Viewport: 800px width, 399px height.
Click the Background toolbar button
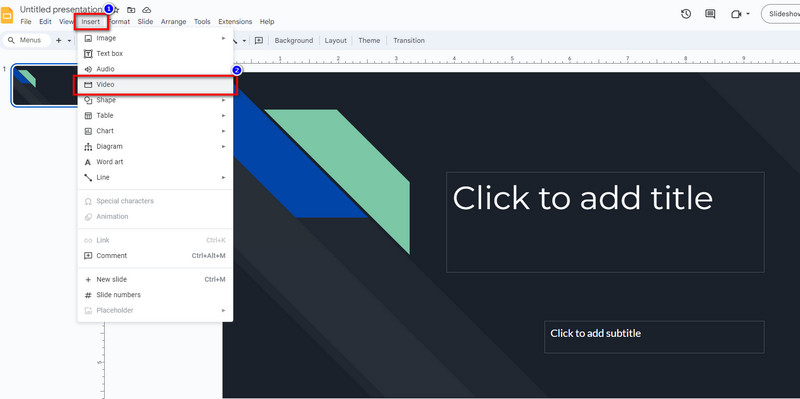click(294, 40)
